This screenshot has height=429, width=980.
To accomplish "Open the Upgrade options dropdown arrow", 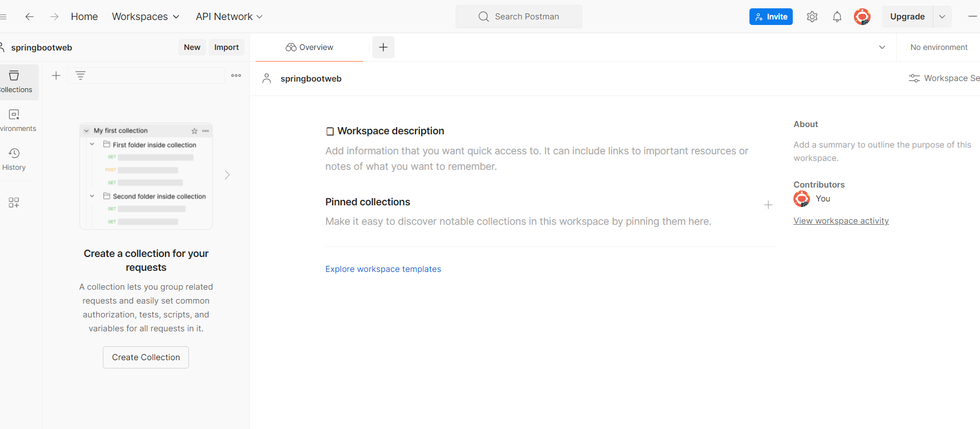I will (x=942, y=17).
